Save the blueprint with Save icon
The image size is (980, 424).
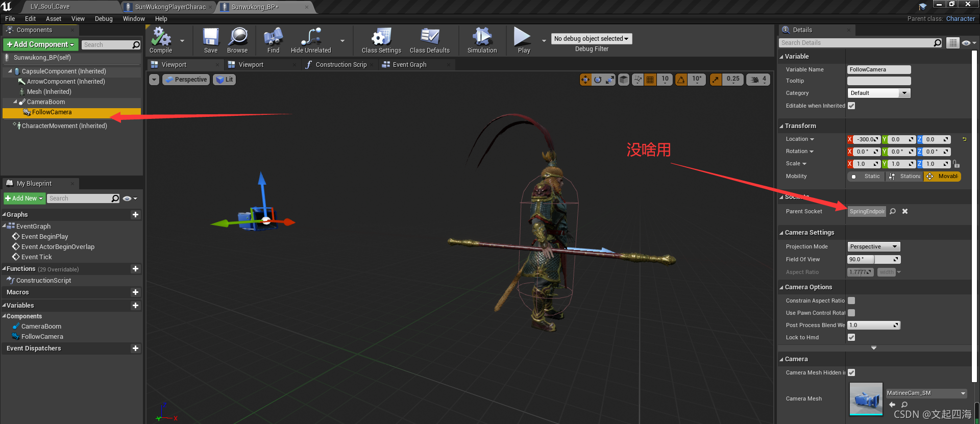[x=211, y=40]
